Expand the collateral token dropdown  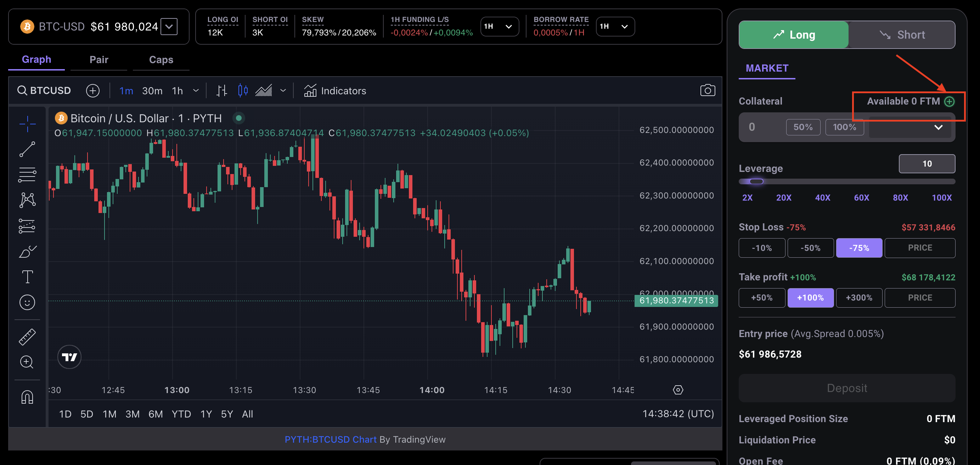tap(938, 127)
